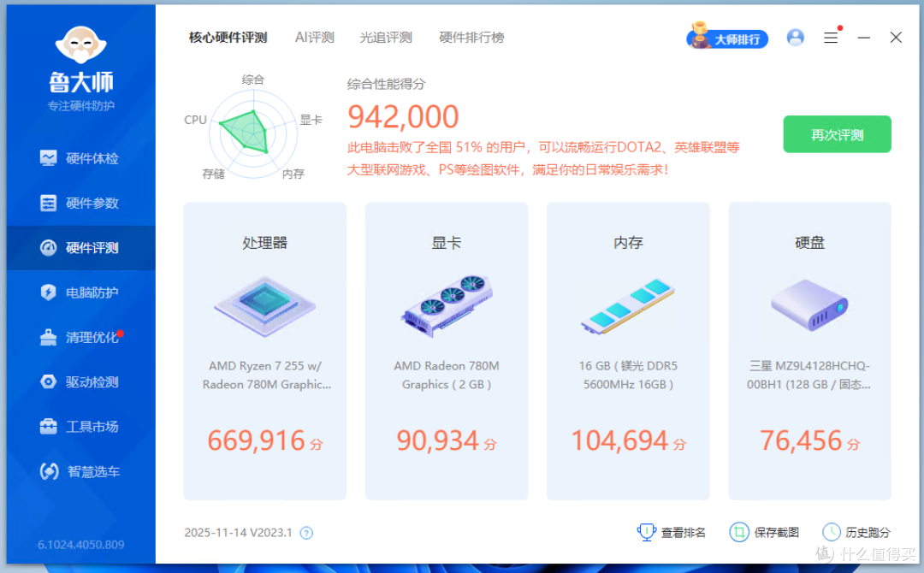The image size is (924, 573).
Task: Click the processor chip icon
Action: (264, 305)
